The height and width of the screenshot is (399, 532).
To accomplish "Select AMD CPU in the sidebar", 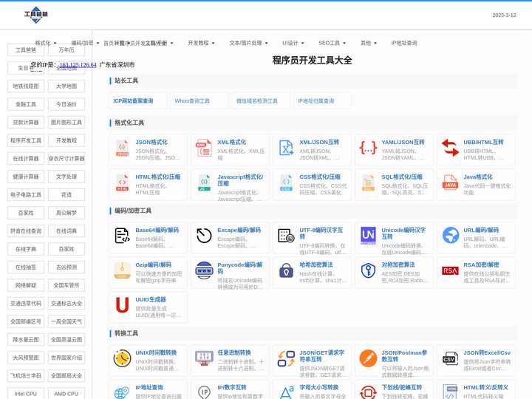I will coord(66,394).
